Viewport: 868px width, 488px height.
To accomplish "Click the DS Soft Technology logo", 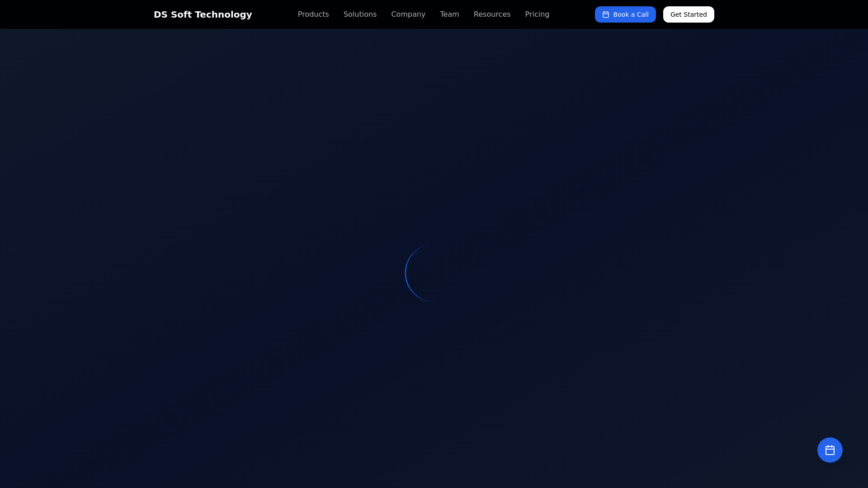I will click(203, 14).
